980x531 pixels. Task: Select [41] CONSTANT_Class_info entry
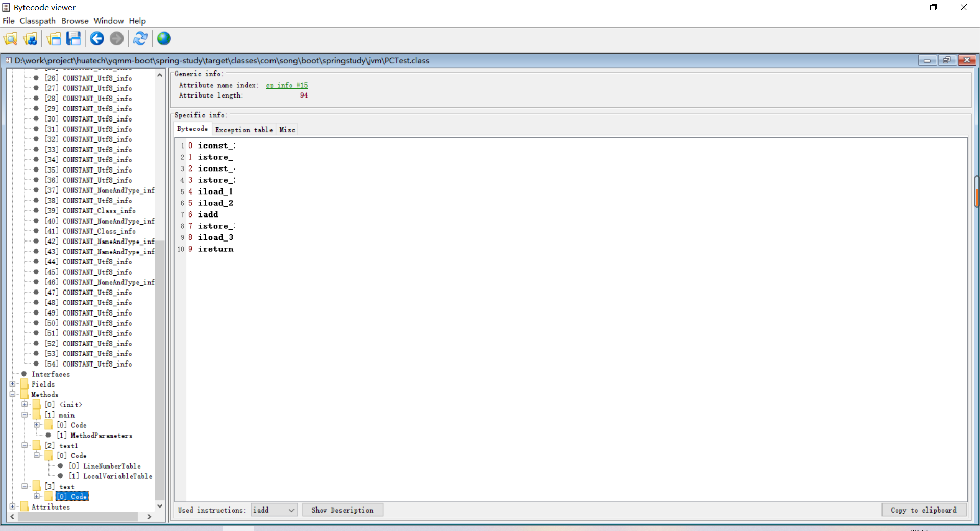tap(90, 231)
